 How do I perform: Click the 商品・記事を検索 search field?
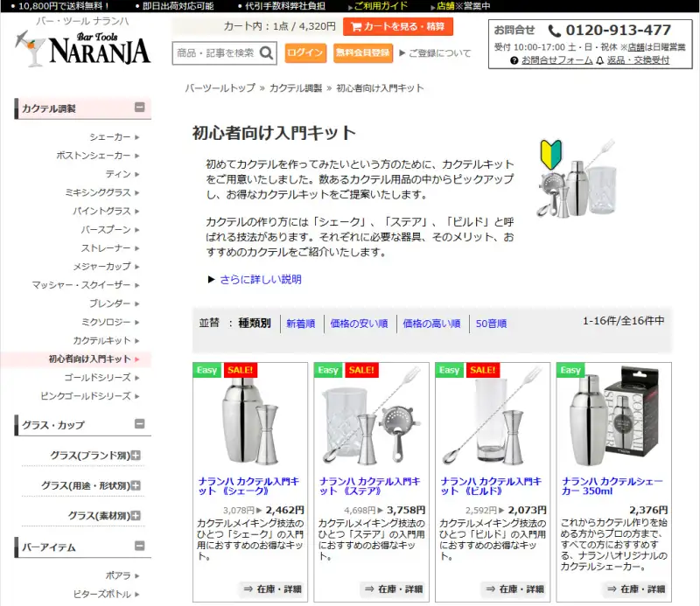[216, 53]
